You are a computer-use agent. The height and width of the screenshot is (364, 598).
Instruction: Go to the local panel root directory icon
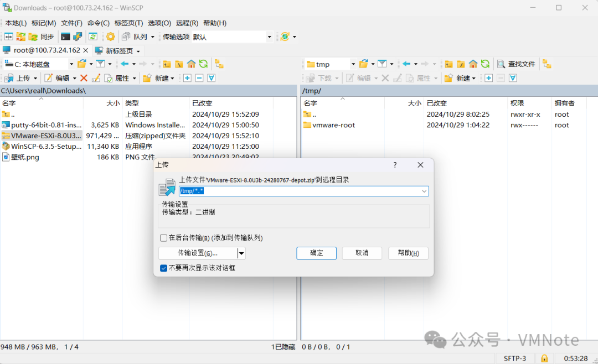pos(179,64)
